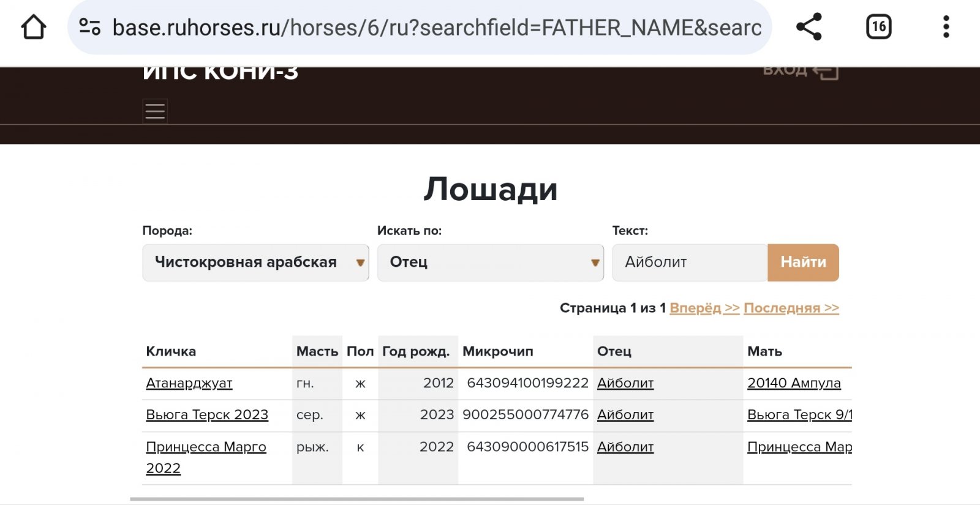Click the Текст search input field
Viewport: 980px width, 505px height.
pos(690,263)
